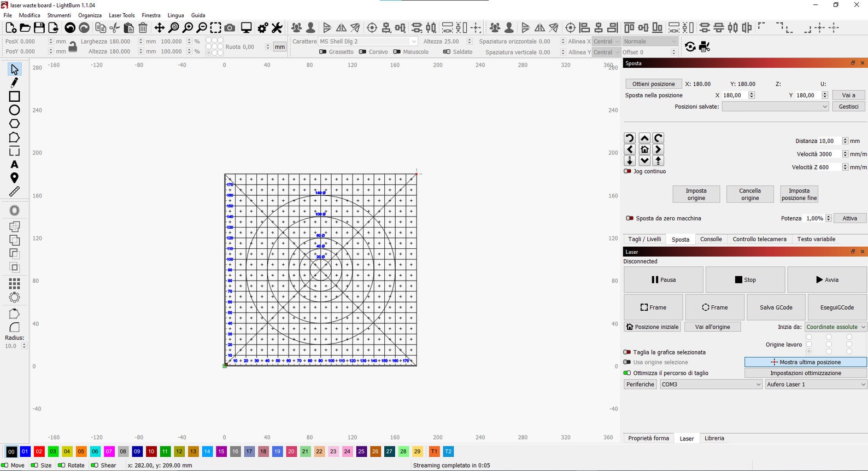Image resolution: width=868 pixels, height=471 pixels.
Task: Switch to the Consolle tab
Action: (x=711, y=239)
